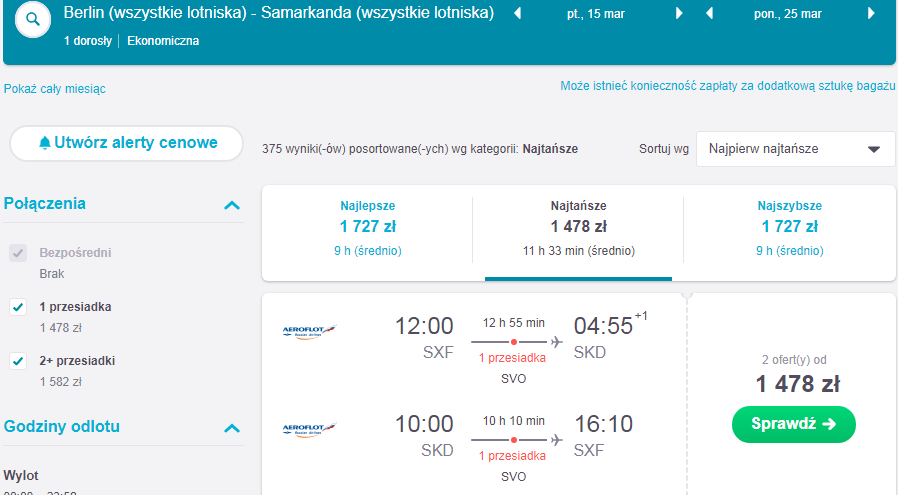
Task: Collapse the Połączenia filter section
Action: [x=232, y=205]
